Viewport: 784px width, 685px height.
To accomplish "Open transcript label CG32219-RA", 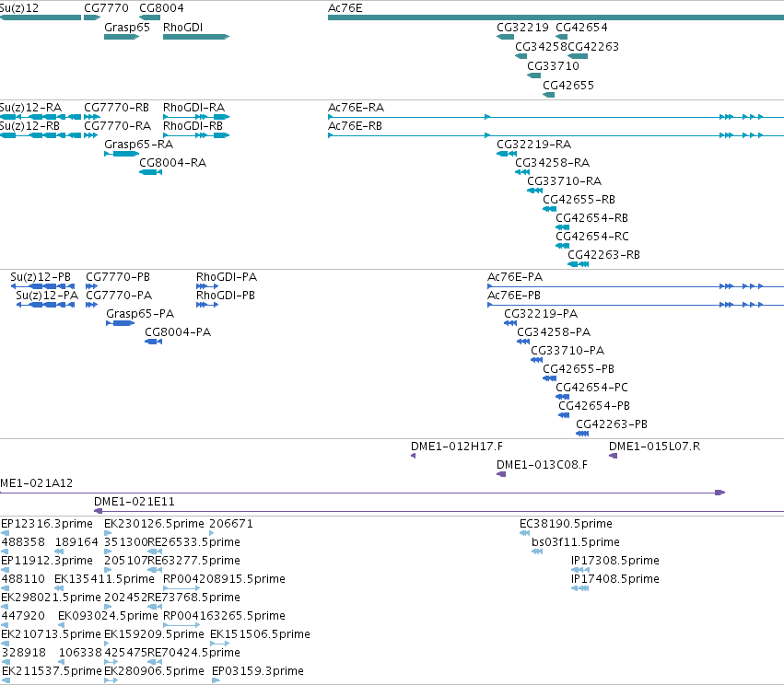I will pos(533,145).
